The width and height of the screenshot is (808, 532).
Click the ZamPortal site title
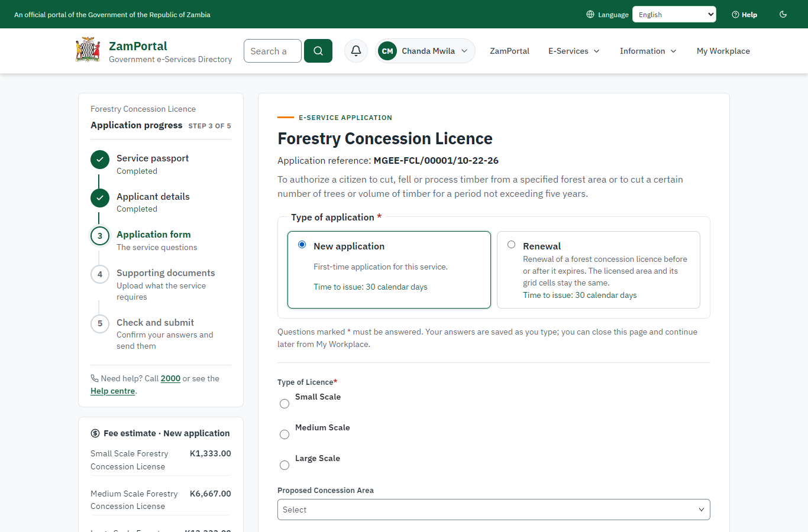coord(138,46)
